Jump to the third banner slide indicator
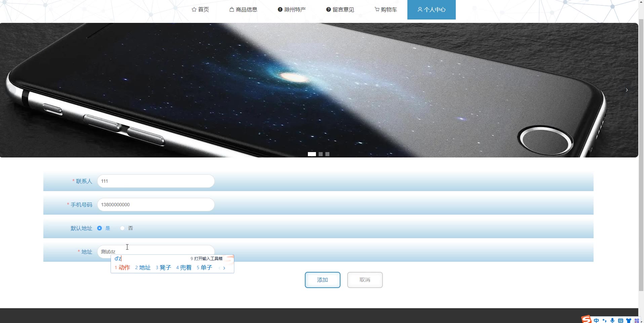Viewport: 644px width, 323px height. coord(327,154)
